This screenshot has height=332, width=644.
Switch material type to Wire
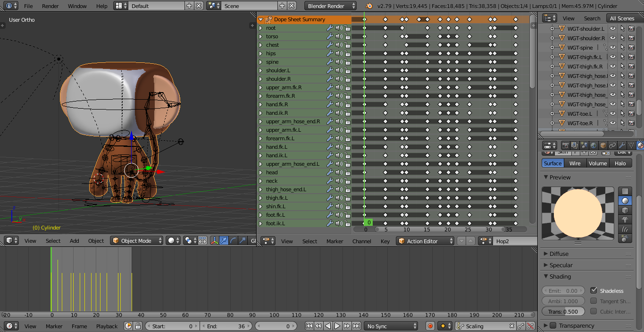pyautogui.click(x=575, y=163)
